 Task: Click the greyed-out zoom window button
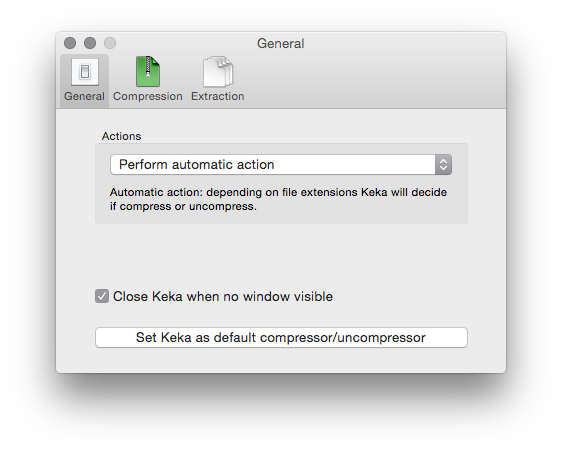pyautogui.click(x=110, y=43)
